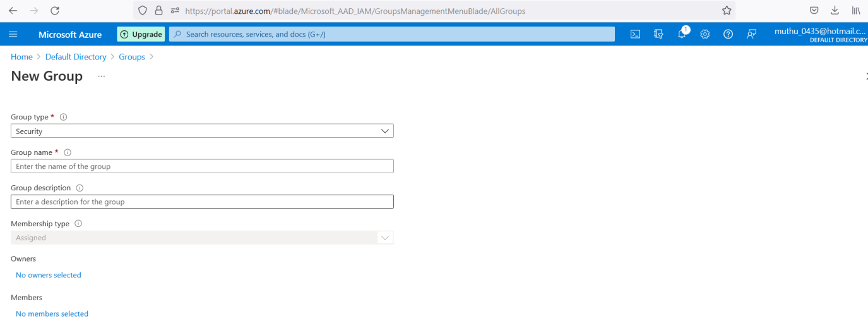This screenshot has width=868, height=335.
Task: Open Groups breadcrumb link
Action: click(132, 57)
